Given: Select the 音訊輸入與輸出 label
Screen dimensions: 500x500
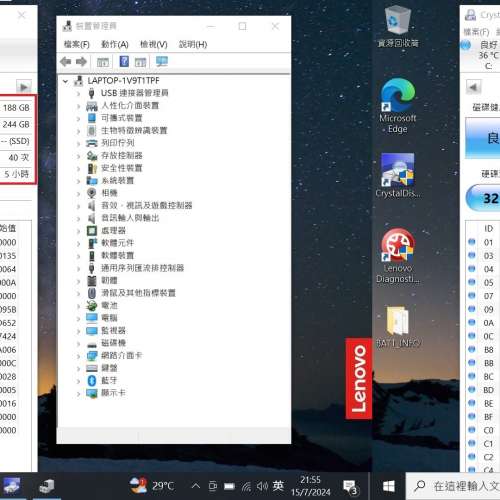Looking at the screenshot, I should (x=130, y=218).
